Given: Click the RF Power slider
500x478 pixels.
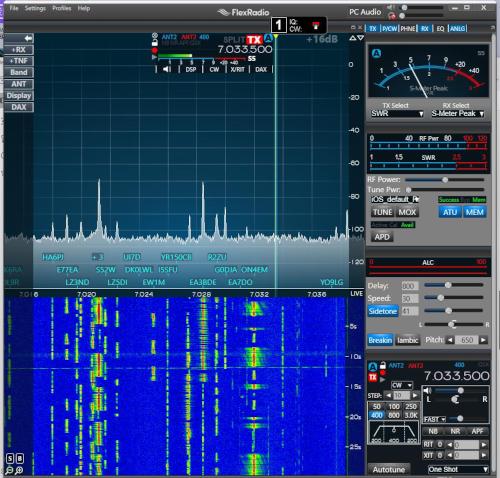Looking at the screenshot, I should pyautogui.click(x=445, y=180).
